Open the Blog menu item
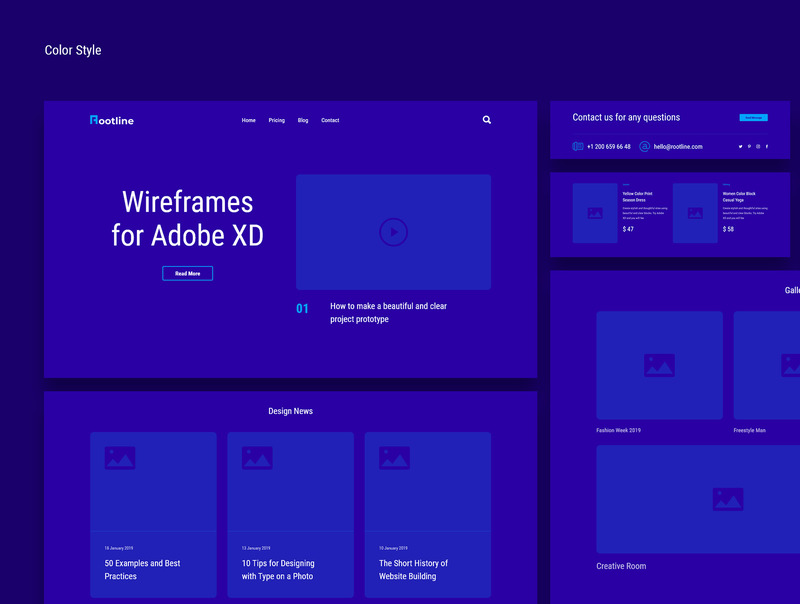 click(x=303, y=120)
